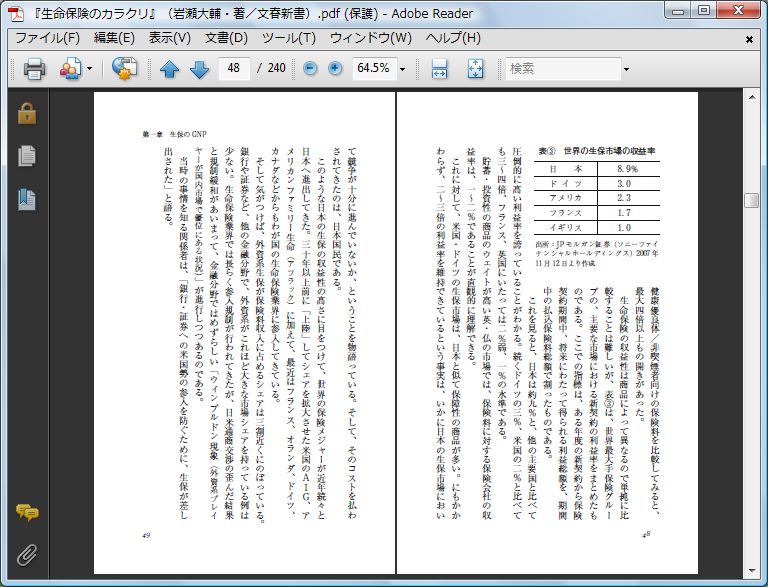Viewport: 768px width, 587px height.
Task: Open the Bookmarks panel icon
Action: tap(27, 199)
